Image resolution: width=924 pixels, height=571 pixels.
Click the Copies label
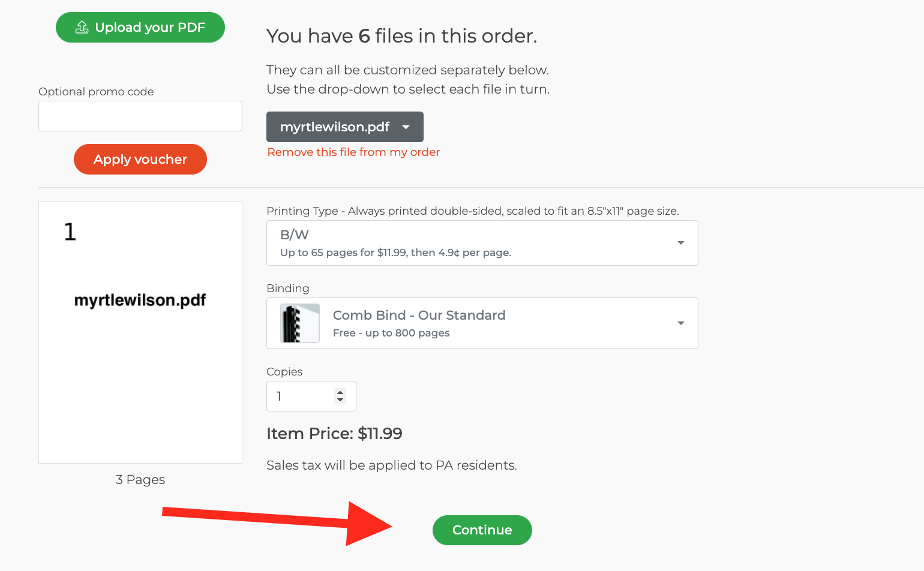pos(284,372)
